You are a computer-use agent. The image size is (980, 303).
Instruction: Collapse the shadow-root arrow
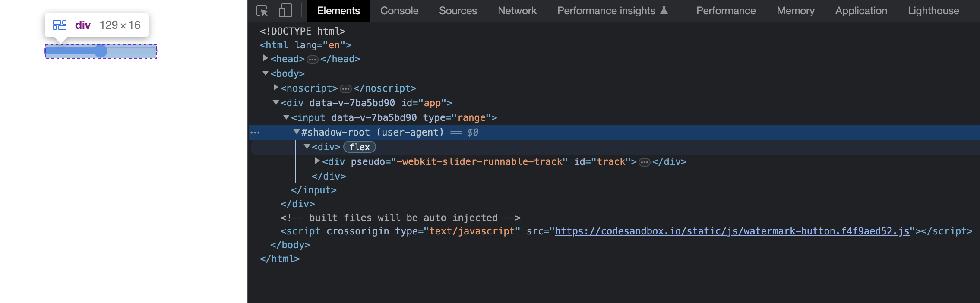(297, 132)
